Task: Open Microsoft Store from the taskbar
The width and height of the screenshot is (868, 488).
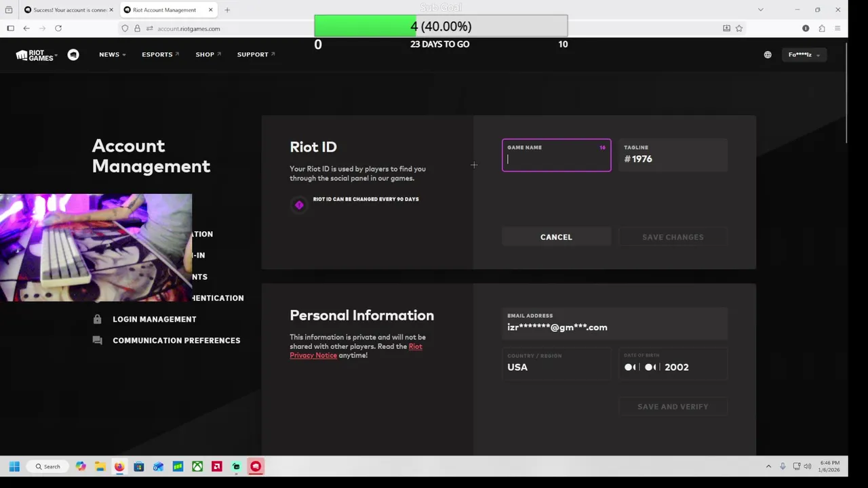Action: (139, 466)
